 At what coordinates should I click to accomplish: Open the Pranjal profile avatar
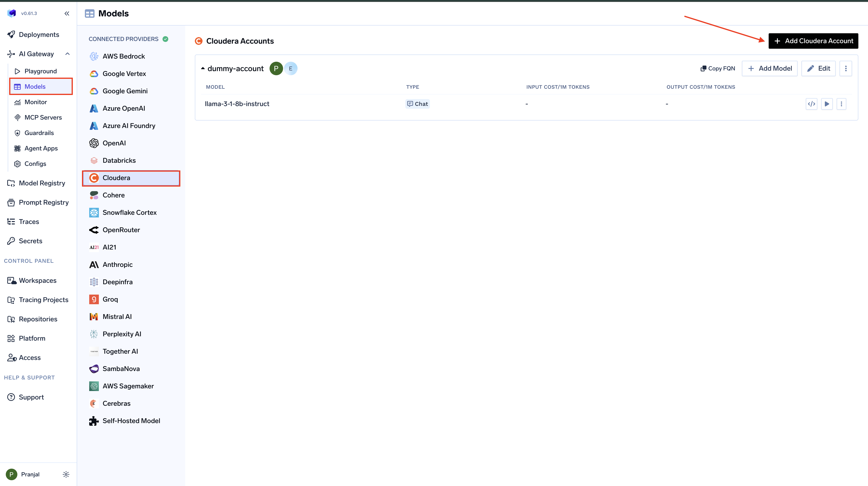pos(11,474)
